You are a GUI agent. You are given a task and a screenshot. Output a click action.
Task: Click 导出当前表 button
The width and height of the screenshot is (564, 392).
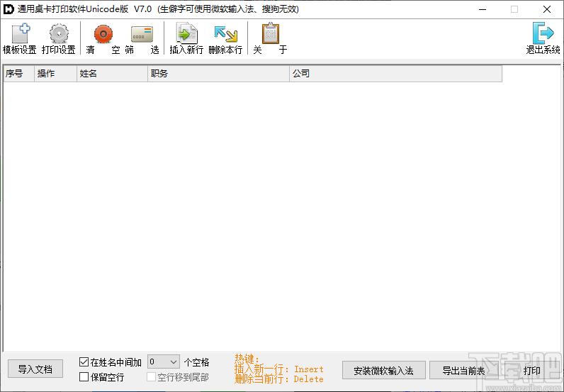(463, 371)
